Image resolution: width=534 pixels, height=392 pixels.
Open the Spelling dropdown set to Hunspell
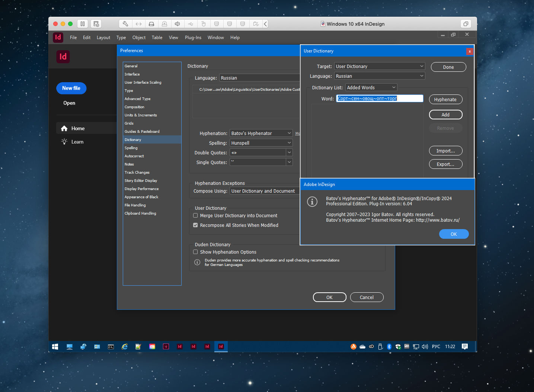tap(261, 143)
